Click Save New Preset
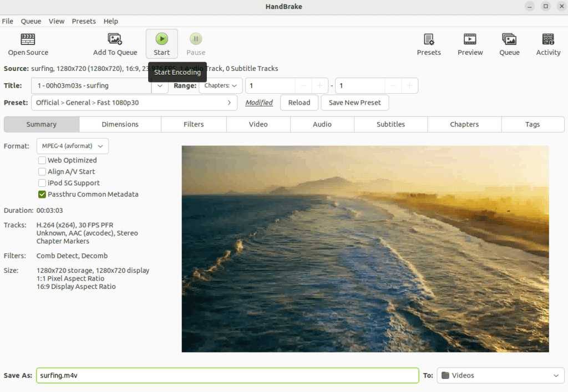This screenshot has width=568, height=392. tap(354, 103)
